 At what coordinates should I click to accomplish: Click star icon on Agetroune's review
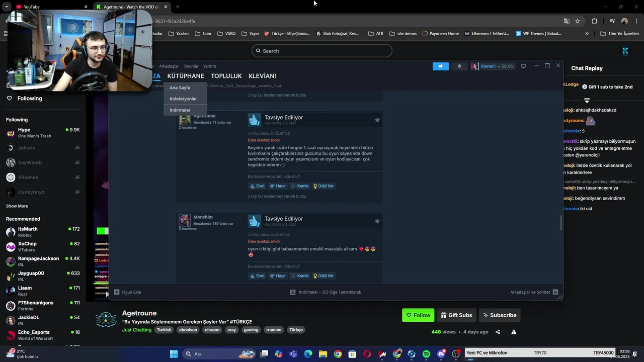[377, 120]
